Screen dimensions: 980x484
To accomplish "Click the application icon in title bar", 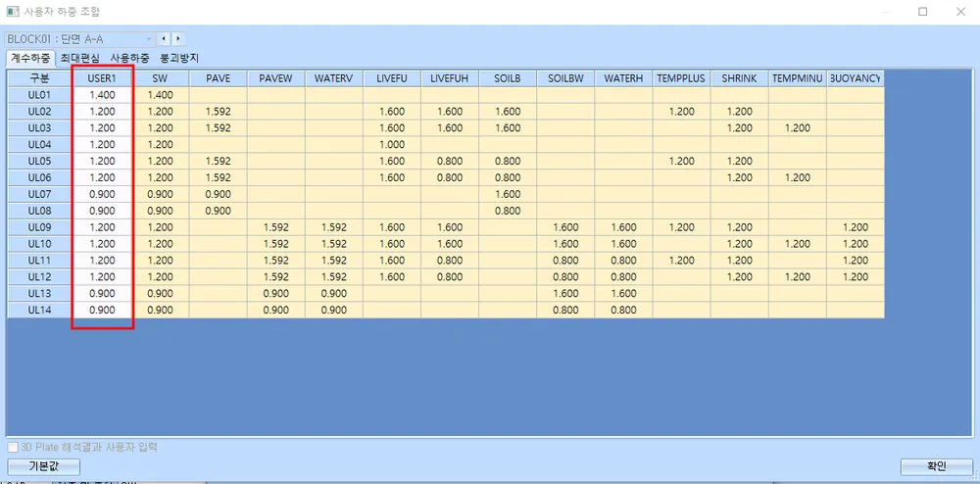I will click(x=11, y=11).
